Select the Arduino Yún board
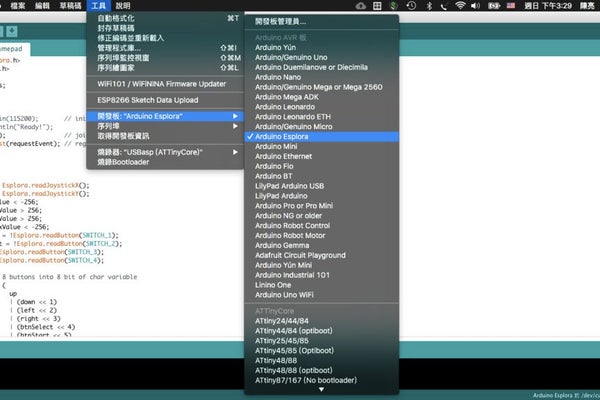 tap(321, 47)
